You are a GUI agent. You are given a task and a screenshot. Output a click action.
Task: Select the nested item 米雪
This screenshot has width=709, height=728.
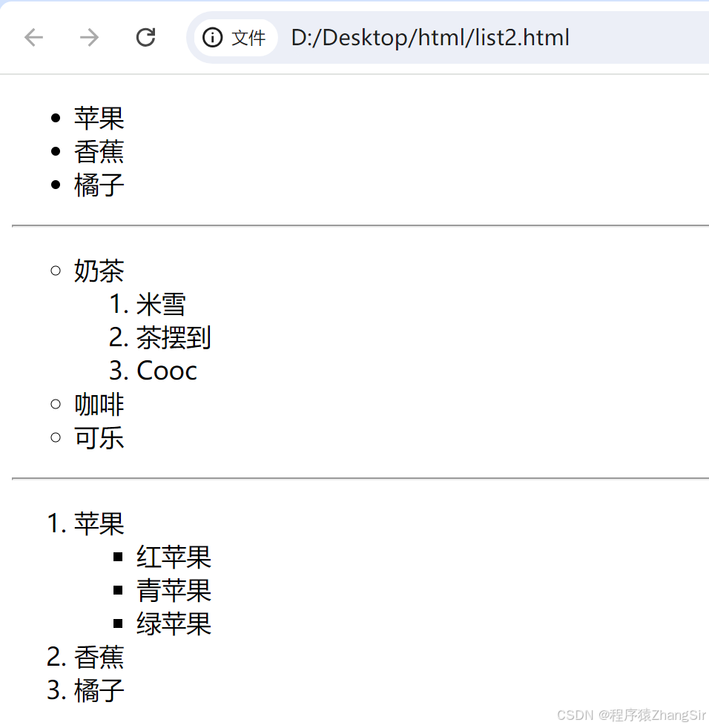[x=161, y=304]
